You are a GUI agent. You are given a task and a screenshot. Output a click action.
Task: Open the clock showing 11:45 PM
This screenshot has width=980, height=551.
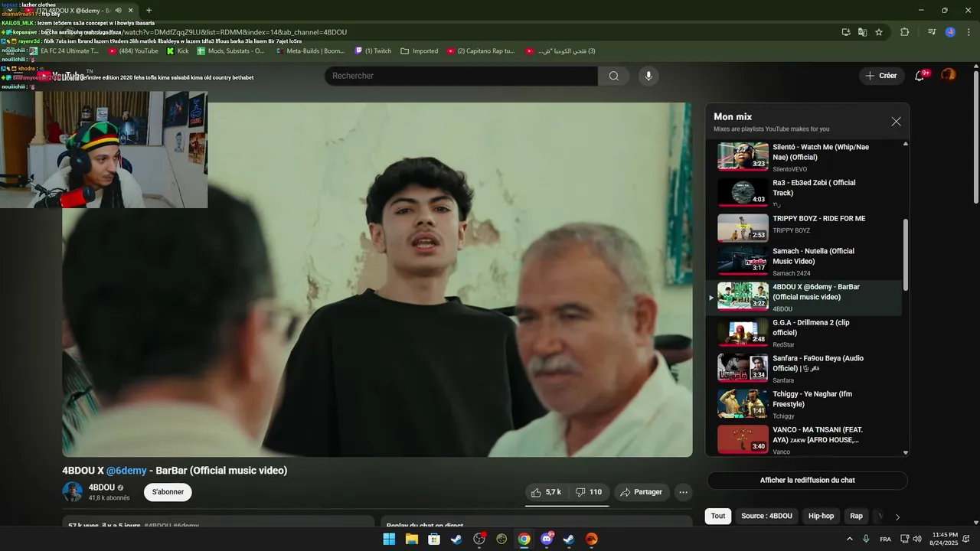945,539
